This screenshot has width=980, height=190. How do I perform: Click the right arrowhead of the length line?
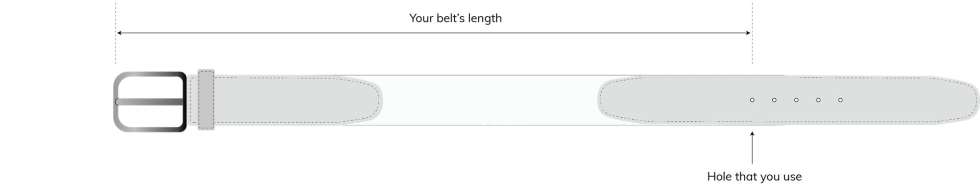click(x=748, y=33)
